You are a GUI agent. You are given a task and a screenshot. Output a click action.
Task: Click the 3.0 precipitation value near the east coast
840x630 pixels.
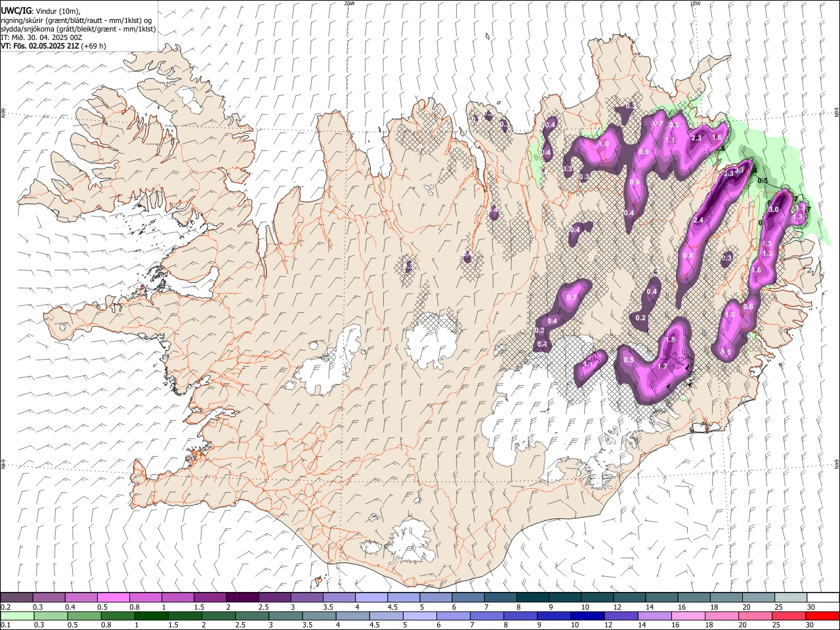tap(774, 209)
